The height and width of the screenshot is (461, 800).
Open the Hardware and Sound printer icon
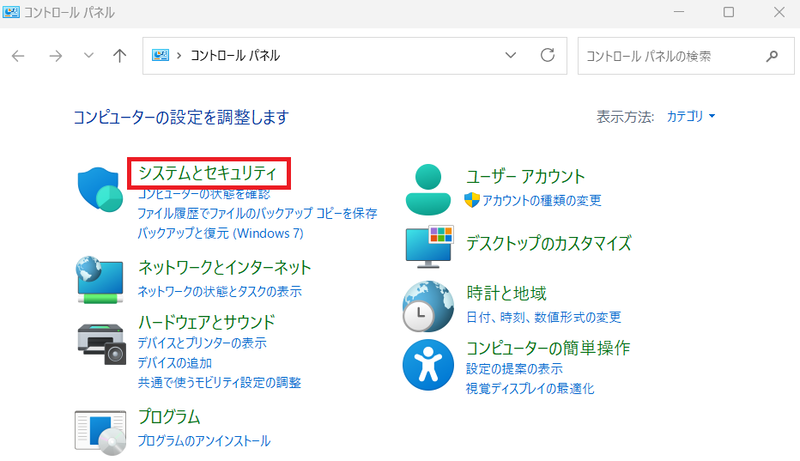(x=102, y=344)
